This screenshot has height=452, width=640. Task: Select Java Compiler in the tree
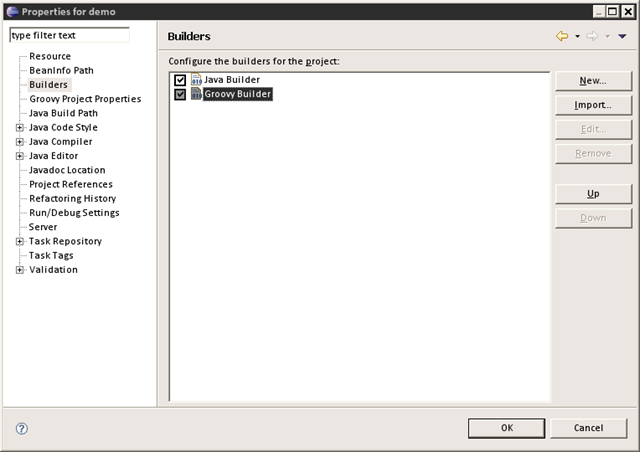(60, 142)
